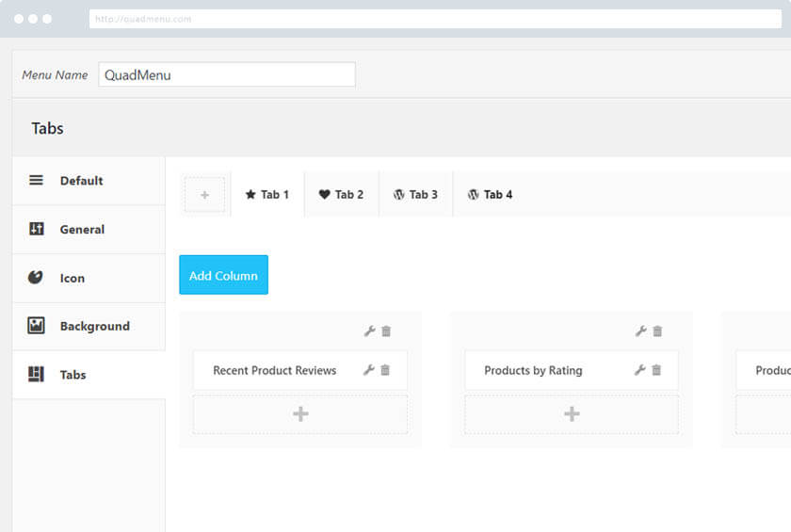Open the Default settings section
This screenshot has width=791, height=532.
[x=81, y=181]
